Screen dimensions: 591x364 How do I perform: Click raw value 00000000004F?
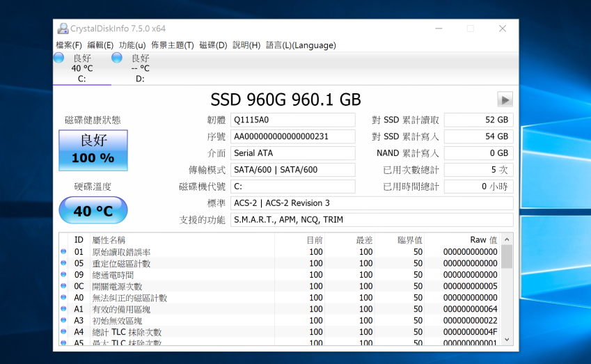470,332
